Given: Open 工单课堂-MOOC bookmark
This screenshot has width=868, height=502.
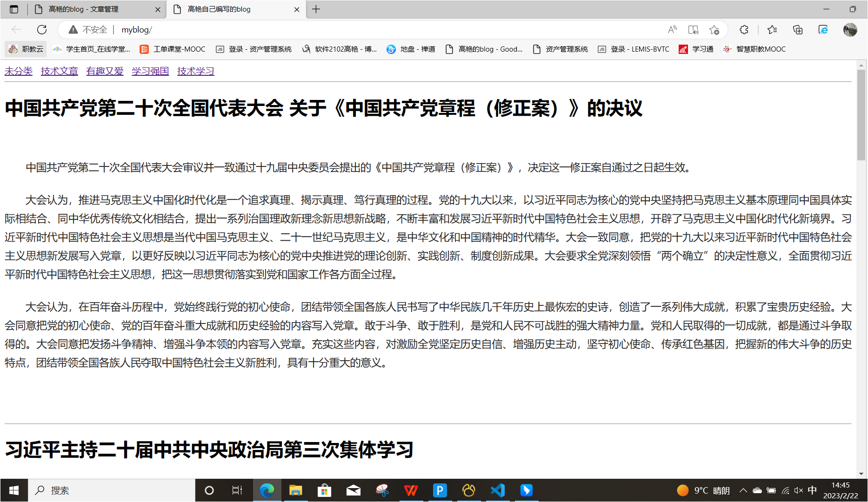Looking at the screenshot, I should click(173, 49).
